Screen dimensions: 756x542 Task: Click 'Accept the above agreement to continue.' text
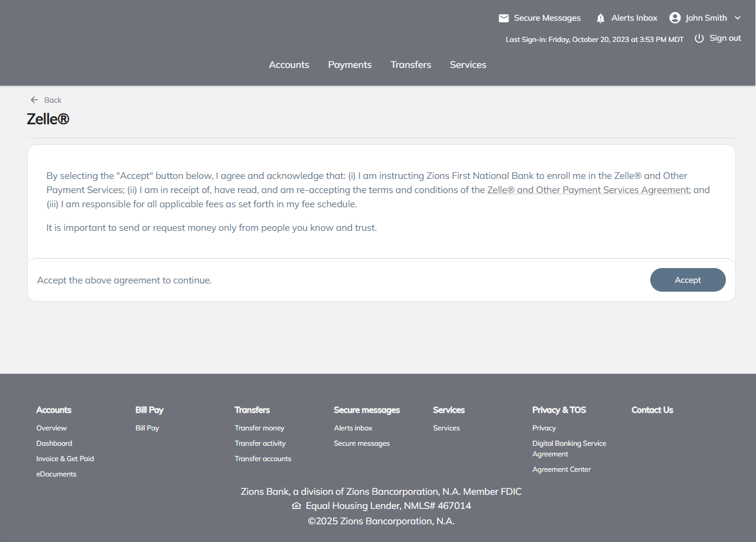tap(125, 280)
